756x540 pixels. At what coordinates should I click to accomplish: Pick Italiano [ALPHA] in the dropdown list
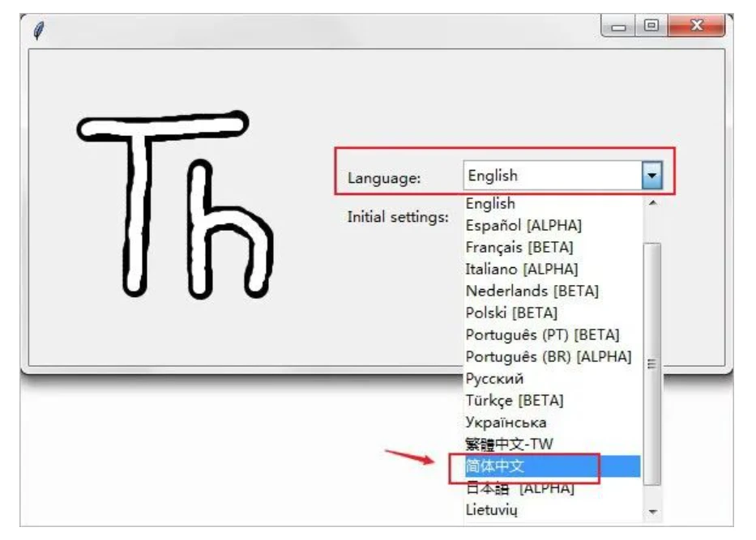click(x=522, y=269)
